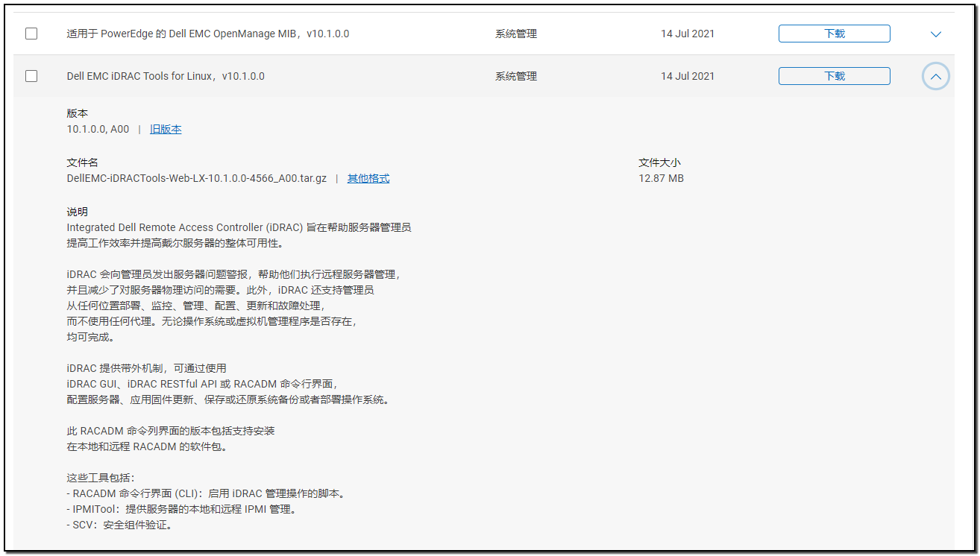Tick the checkbox for iDRAC Tools for Linux row
The height and width of the screenshot is (556, 980).
(31, 76)
